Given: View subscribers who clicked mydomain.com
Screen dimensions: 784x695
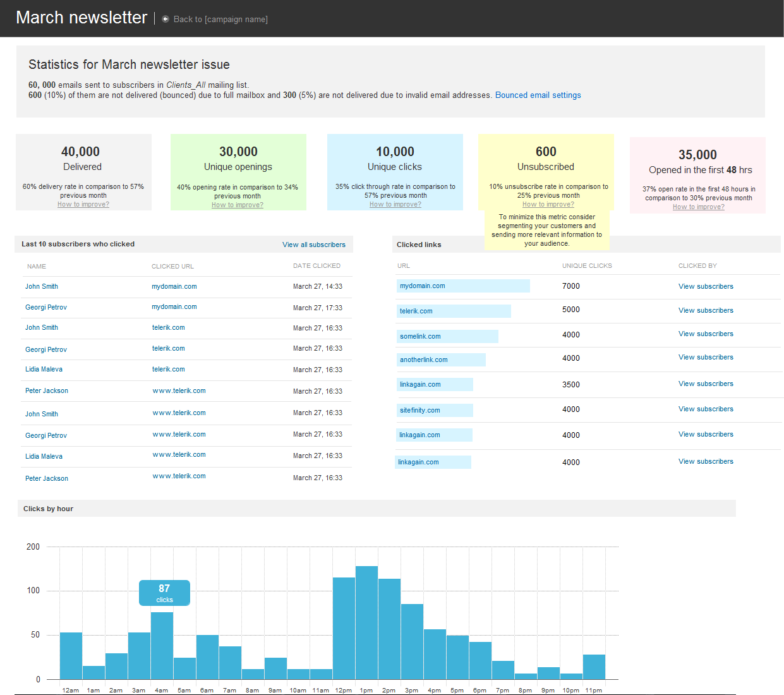Looking at the screenshot, I should pos(706,286).
